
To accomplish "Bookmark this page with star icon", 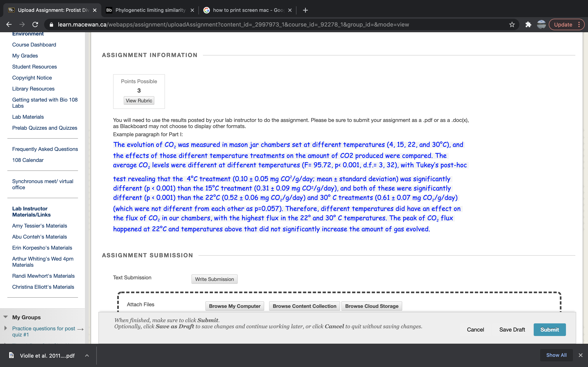I will click(512, 24).
